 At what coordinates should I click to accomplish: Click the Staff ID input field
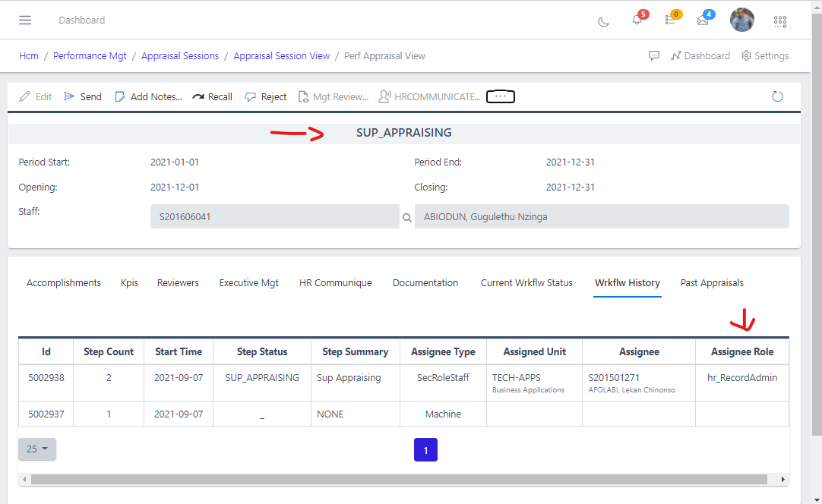pos(274,217)
